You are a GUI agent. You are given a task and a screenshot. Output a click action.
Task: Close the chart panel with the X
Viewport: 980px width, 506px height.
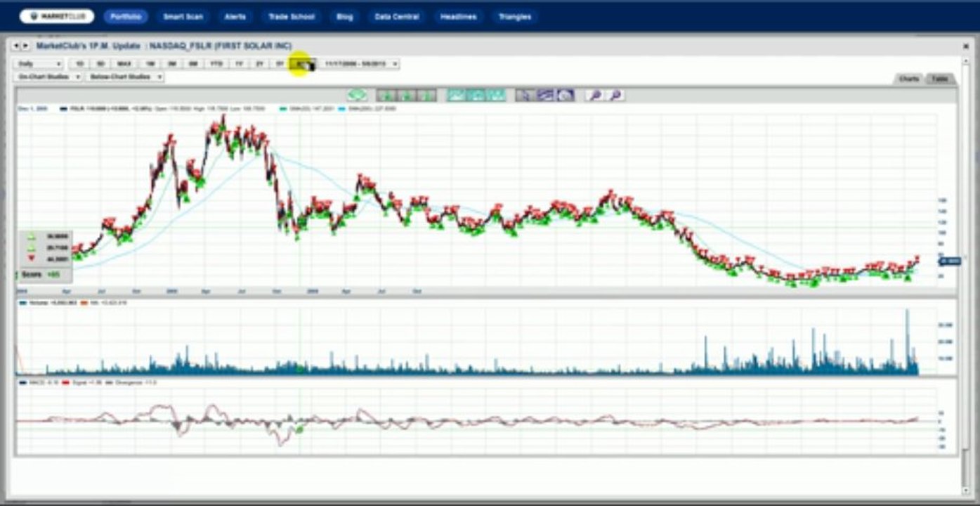click(x=966, y=46)
